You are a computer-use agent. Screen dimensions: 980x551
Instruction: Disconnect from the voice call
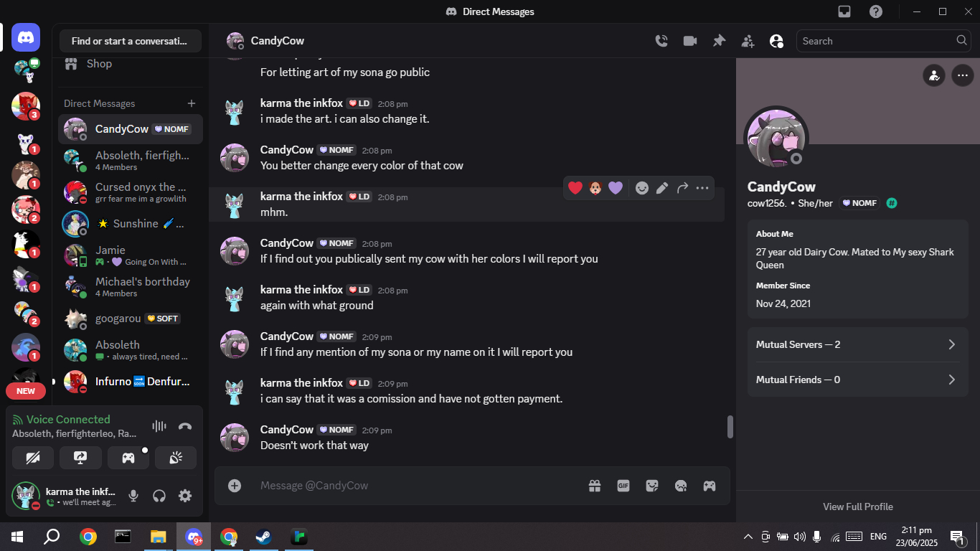(185, 426)
